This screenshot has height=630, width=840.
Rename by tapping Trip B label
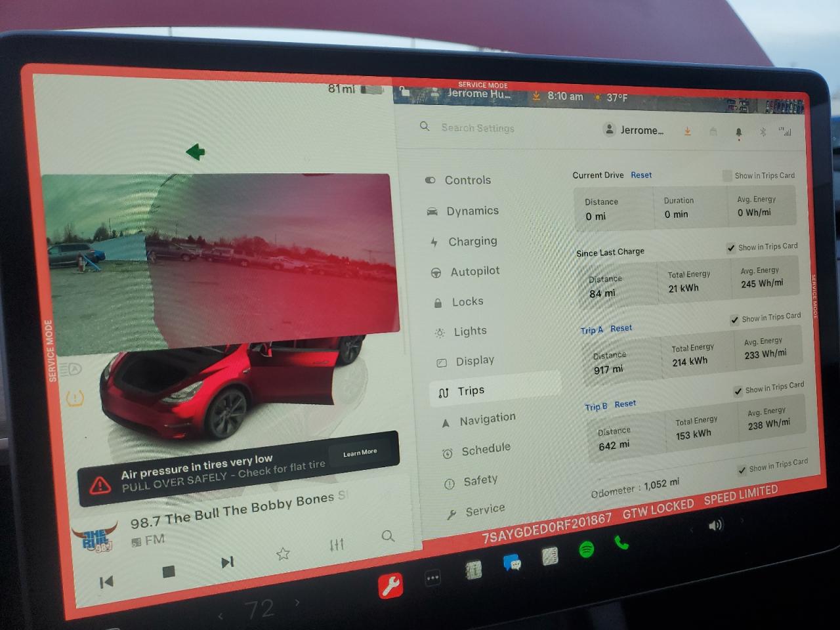(596, 407)
